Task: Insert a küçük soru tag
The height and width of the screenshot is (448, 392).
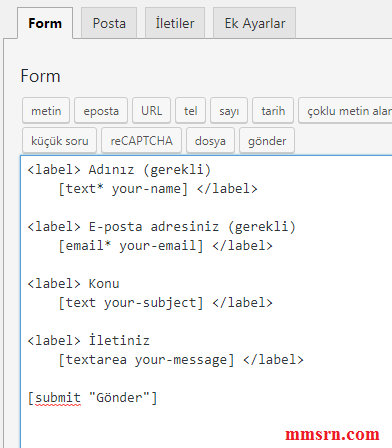Action: pos(60,141)
